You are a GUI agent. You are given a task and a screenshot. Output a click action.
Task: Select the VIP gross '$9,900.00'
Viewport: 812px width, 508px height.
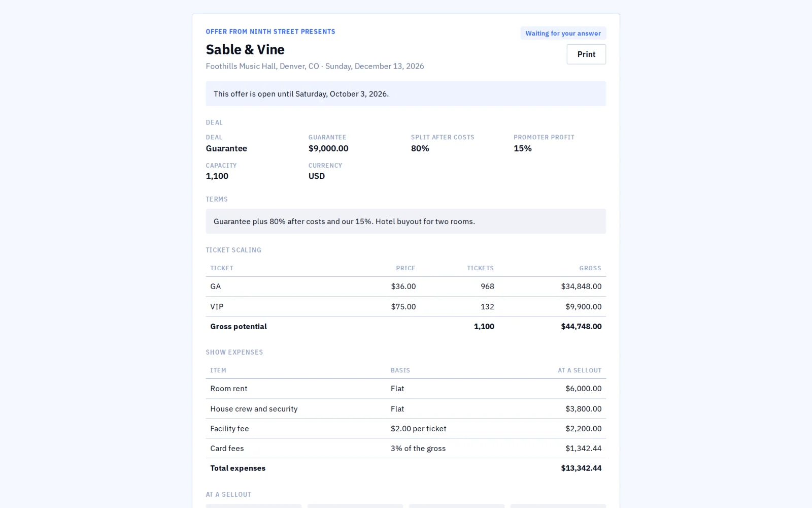pos(584,307)
